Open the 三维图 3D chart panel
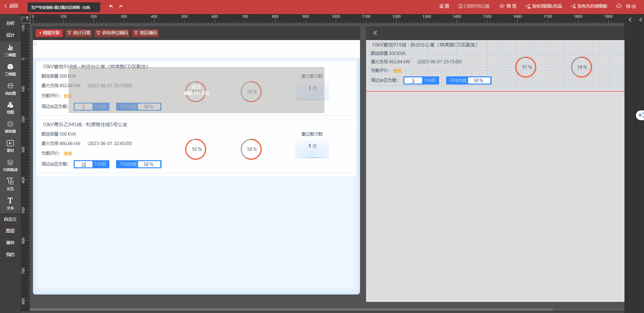The width and height of the screenshot is (644, 313). [x=10, y=70]
